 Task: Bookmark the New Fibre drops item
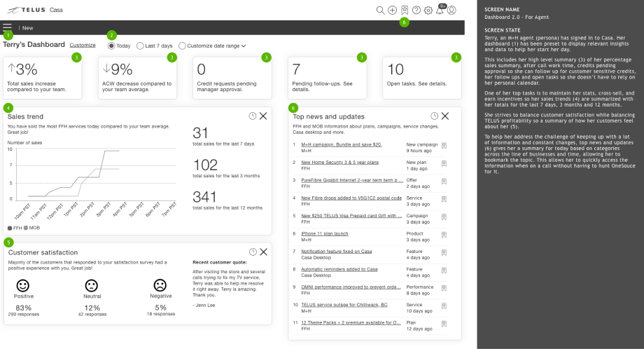[444, 199]
